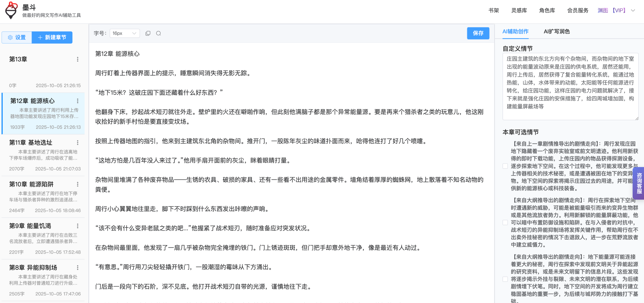This screenshot has width=644, height=303.
Task: Check the first plot option from previous chapter
Action: (x=505, y=166)
